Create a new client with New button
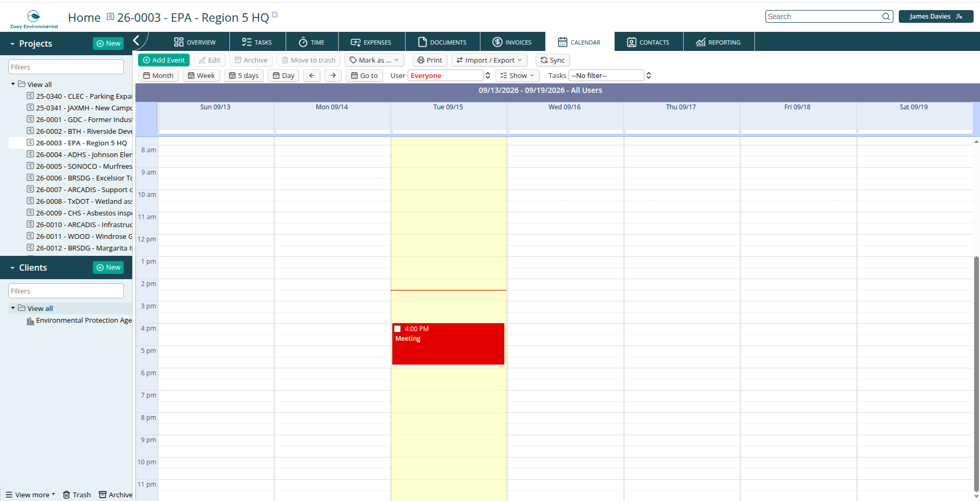 pos(108,267)
